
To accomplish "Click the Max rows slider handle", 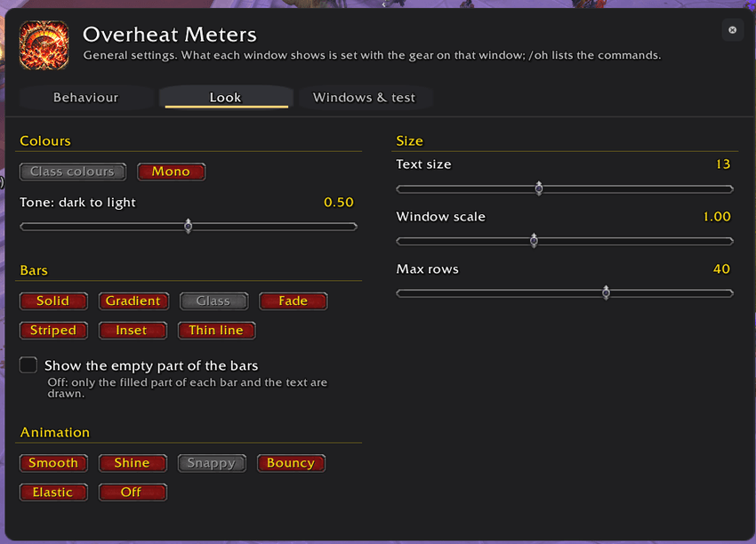I will coord(606,292).
